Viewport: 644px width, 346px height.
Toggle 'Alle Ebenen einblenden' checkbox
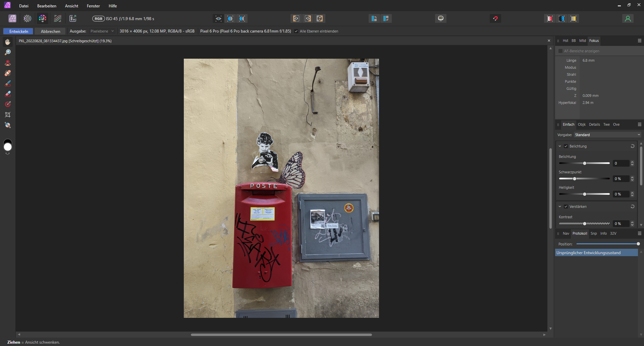pyautogui.click(x=296, y=31)
